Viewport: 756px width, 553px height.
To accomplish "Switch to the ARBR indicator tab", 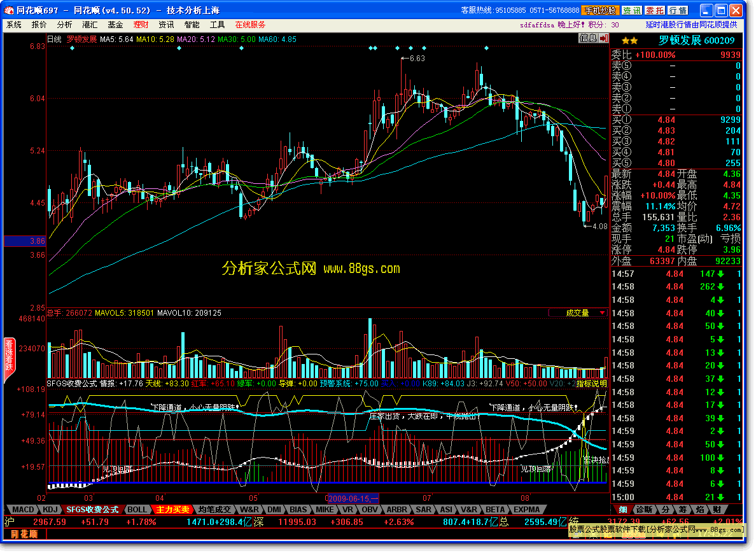I will (397, 510).
